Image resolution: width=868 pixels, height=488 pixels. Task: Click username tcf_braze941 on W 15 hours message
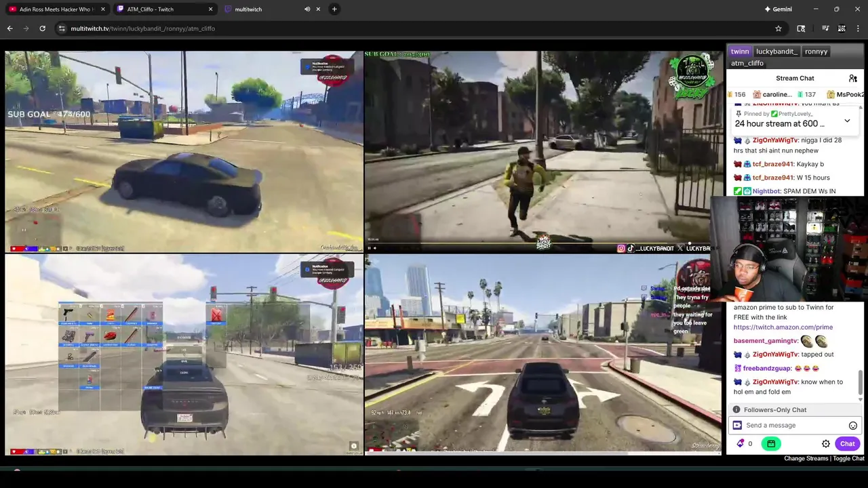pyautogui.click(x=772, y=178)
